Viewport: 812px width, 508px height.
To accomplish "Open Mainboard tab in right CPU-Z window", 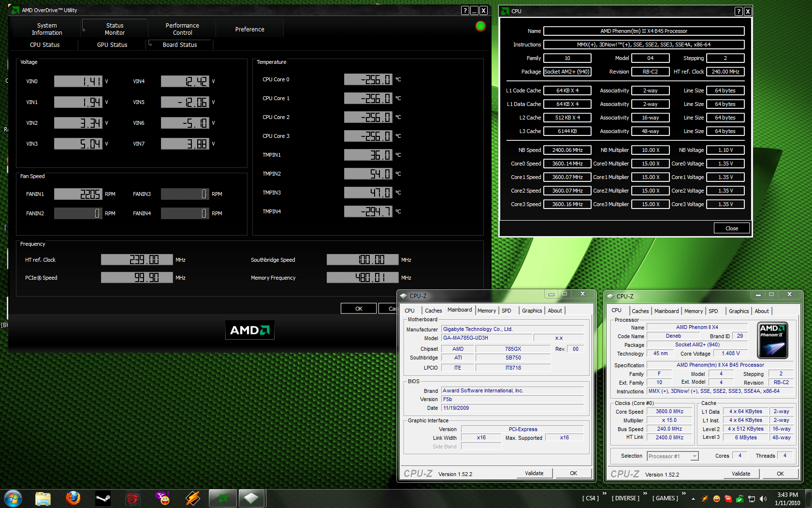I will [x=667, y=311].
